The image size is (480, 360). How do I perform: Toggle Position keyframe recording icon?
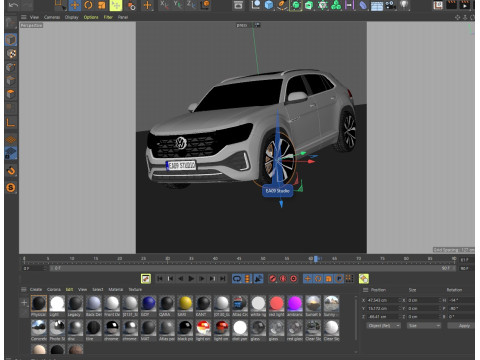(307, 279)
